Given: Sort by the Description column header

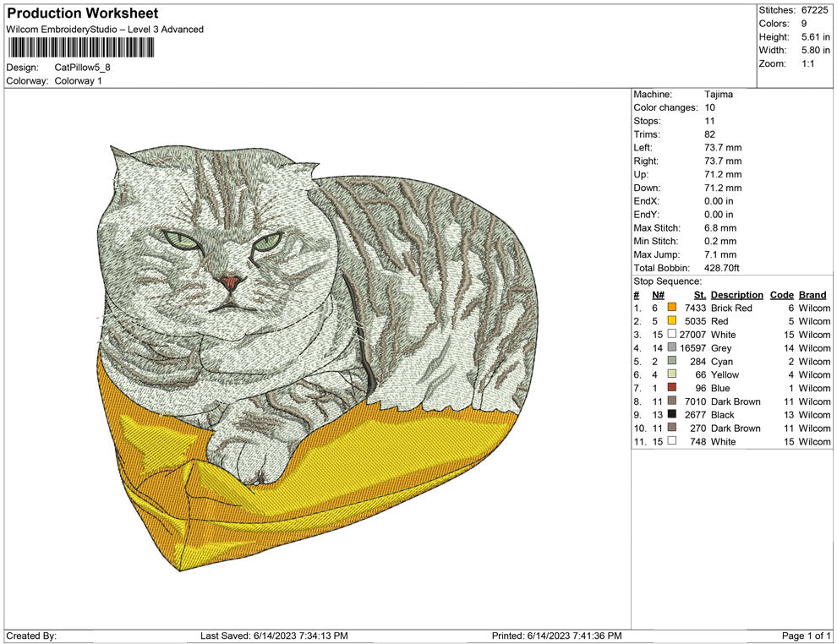Looking at the screenshot, I should 736,294.
